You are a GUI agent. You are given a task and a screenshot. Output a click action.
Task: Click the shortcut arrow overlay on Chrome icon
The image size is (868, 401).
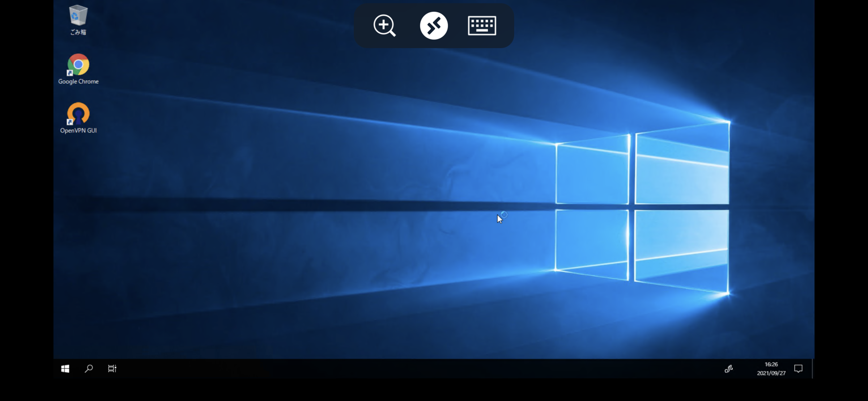click(x=70, y=73)
